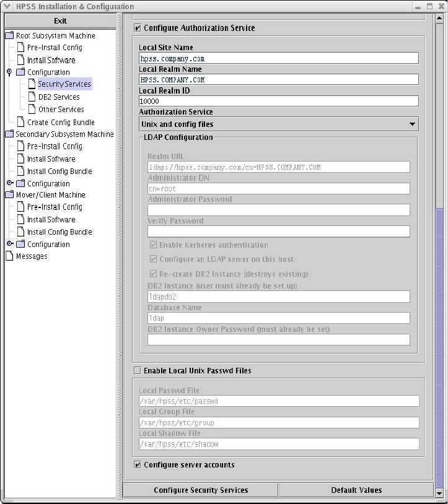Click the DB2 Services page icon
Viewport: 448px width, 504px height.
[x=32, y=97]
